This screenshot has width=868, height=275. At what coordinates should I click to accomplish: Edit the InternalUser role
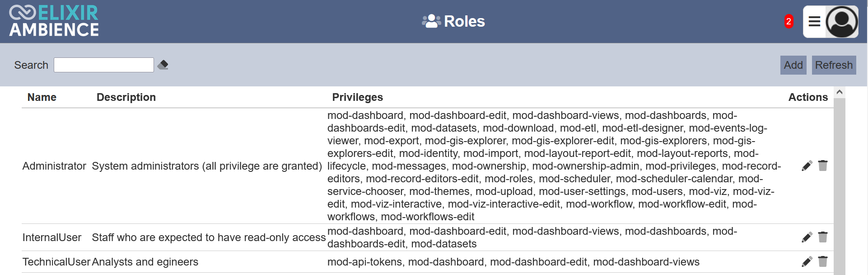point(807,237)
